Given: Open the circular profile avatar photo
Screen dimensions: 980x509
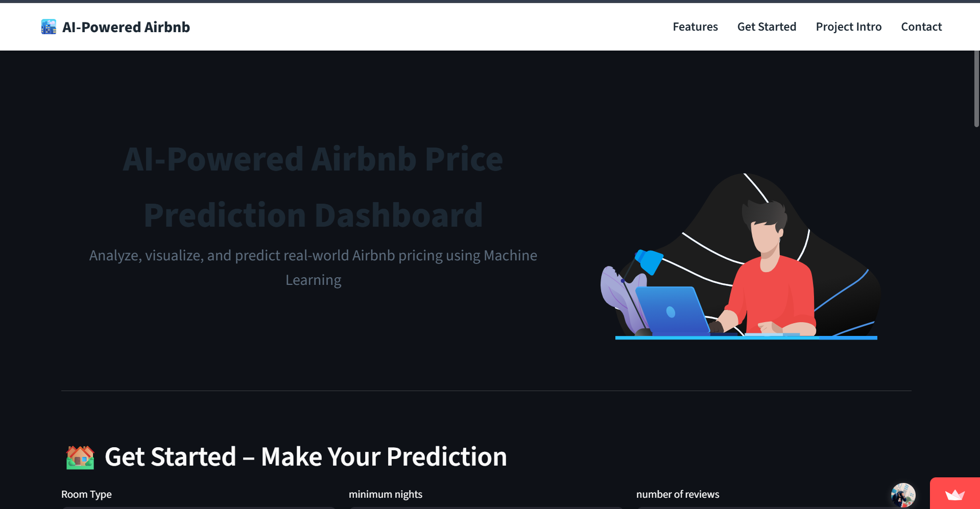Looking at the screenshot, I should point(903,495).
